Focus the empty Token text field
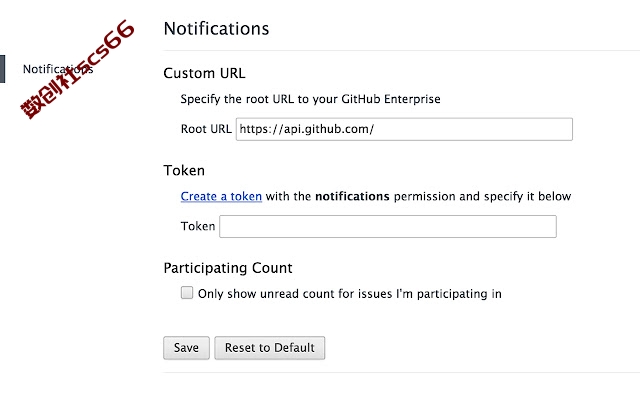This screenshot has height=400, width=640. (x=388, y=227)
